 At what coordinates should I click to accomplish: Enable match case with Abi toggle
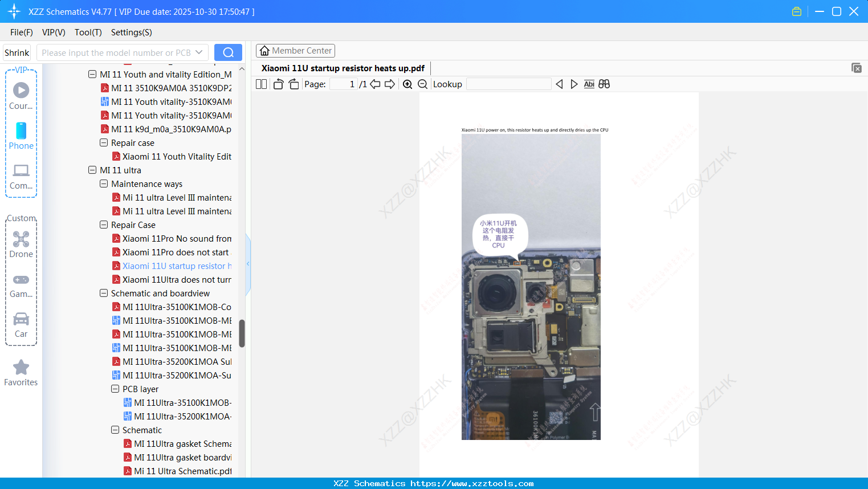coord(589,84)
